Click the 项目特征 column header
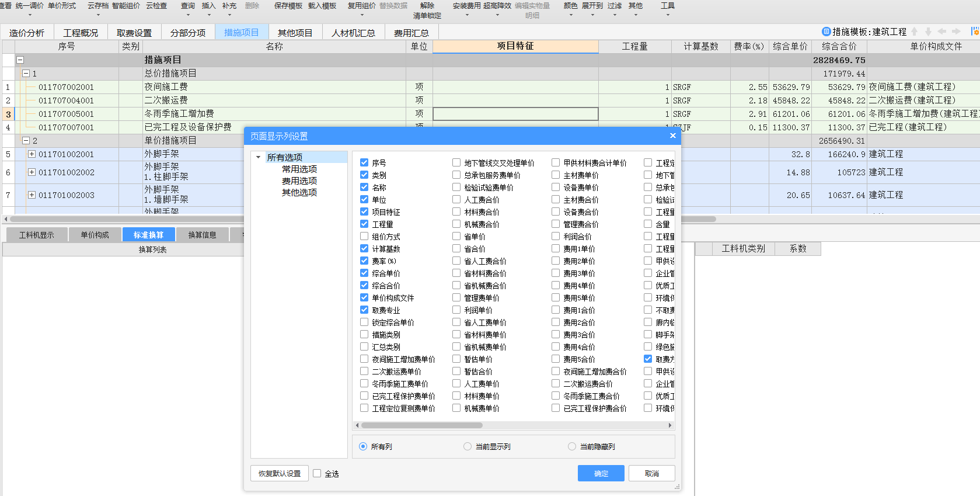Screen dimensions: 980x496 coord(515,46)
